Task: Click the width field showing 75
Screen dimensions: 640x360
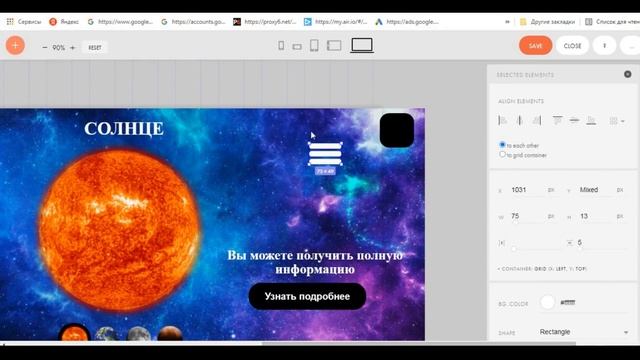Action: [x=527, y=216]
